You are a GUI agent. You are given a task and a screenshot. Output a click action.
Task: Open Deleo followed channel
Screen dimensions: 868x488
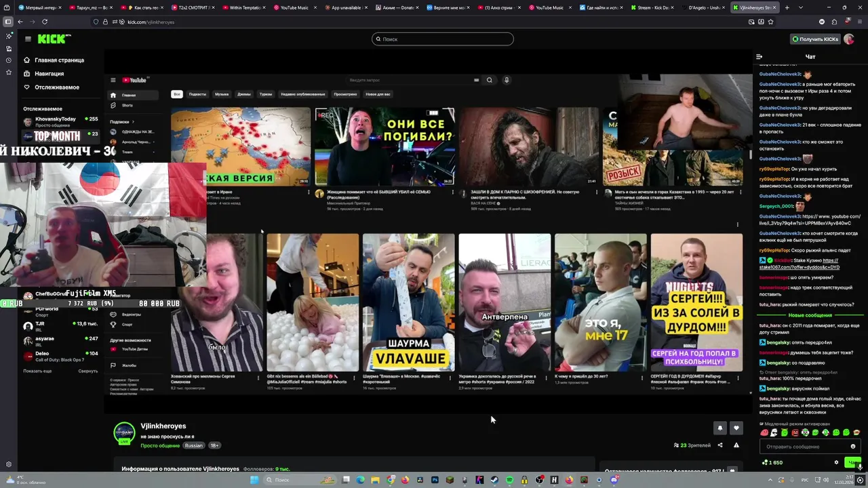tap(61, 356)
